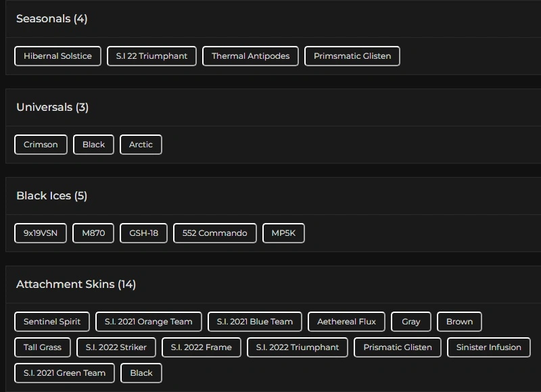This screenshot has width=541, height=392.
Task: Click the Sinister Infusion tag
Action: pyautogui.click(x=488, y=347)
